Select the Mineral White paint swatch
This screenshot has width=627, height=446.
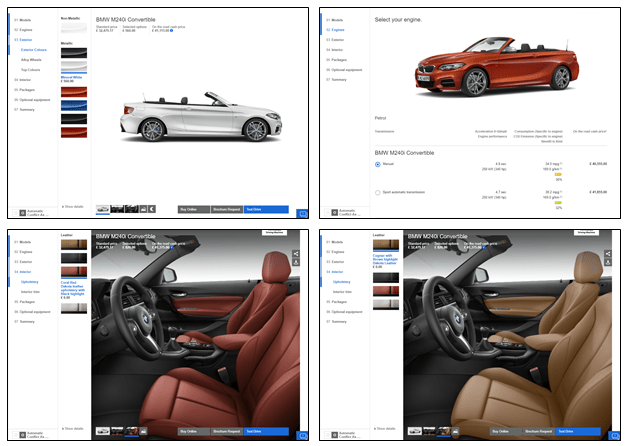[x=74, y=66]
